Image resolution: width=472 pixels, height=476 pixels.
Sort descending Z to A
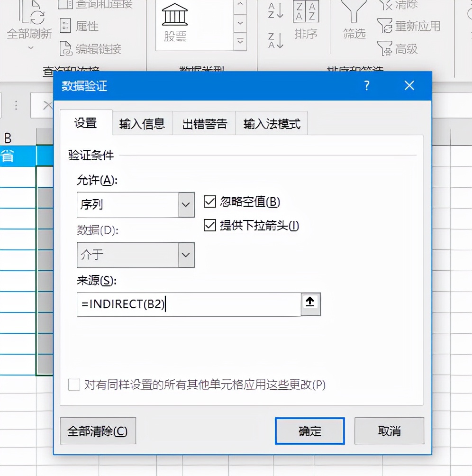click(276, 41)
